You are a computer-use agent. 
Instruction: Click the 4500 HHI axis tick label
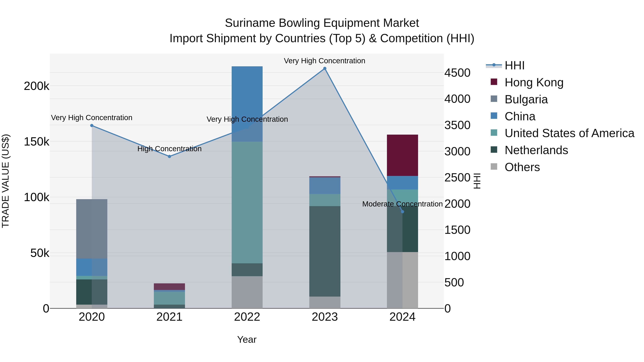pyautogui.click(x=457, y=73)
